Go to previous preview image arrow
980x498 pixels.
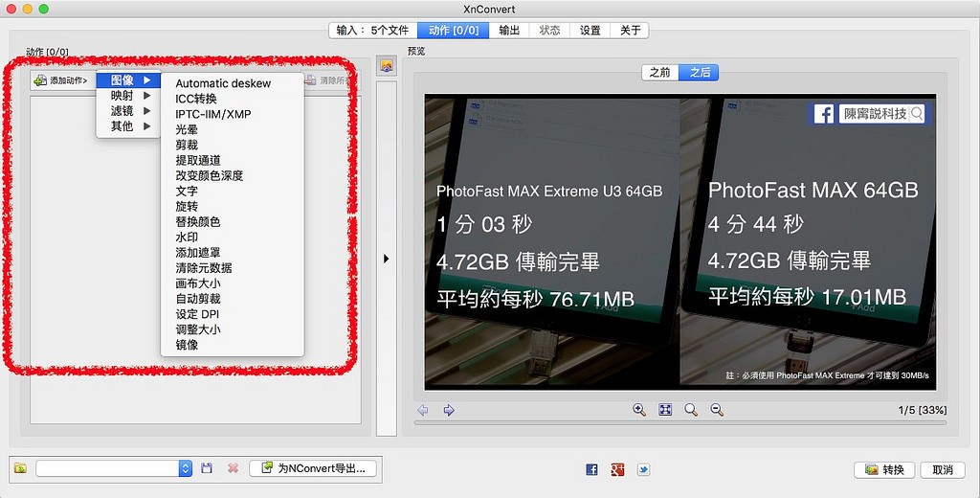pyautogui.click(x=423, y=411)
